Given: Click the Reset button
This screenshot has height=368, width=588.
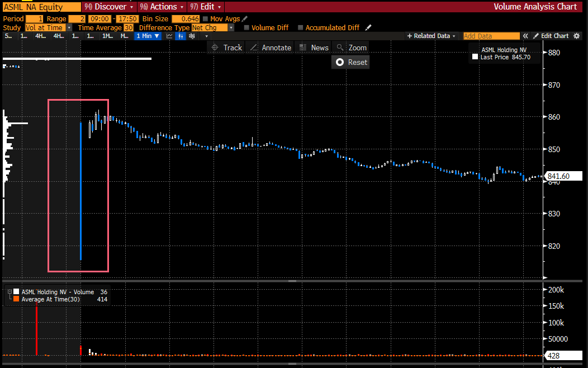Looking at the screenshot, I should 351,62.
